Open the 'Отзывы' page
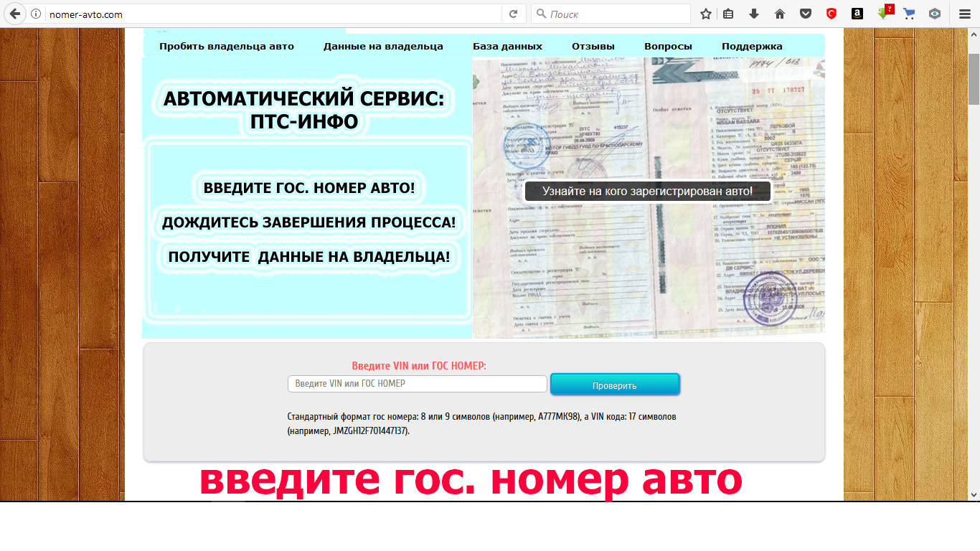The width and height of the screenshot is (980, 551). (x=593, y=46)
